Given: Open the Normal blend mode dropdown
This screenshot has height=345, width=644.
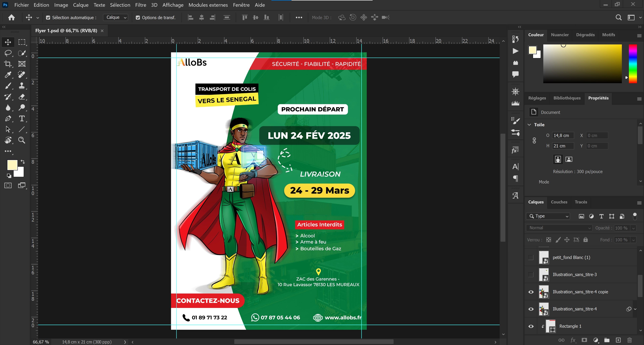Looking at the screenshot, I should click(x=559, y=228).
